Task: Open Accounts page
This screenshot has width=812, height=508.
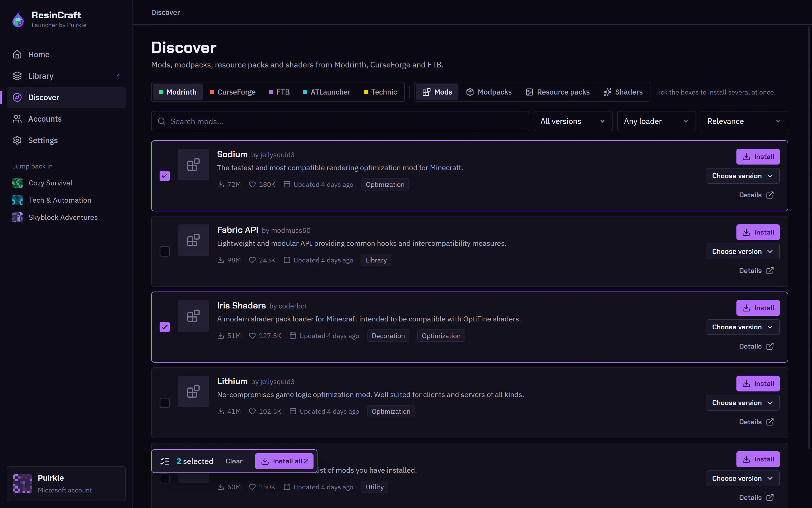Action: click(x=66, y=119)
